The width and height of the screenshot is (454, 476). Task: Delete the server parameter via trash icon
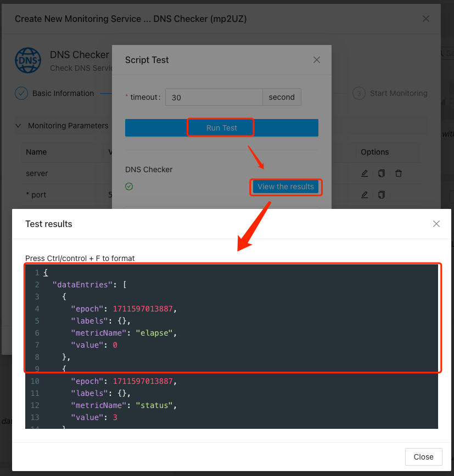point(399,173)
